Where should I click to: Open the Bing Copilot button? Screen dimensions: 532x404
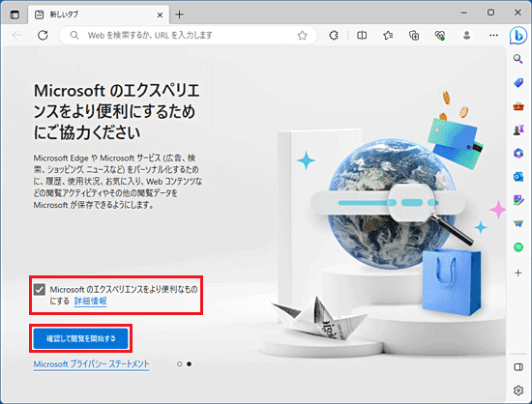tap(518, 35)
